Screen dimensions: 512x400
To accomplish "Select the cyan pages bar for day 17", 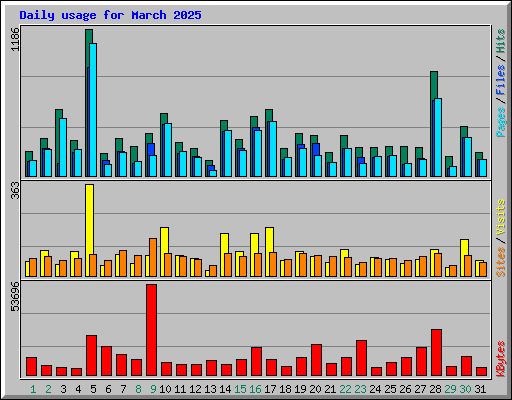I will click(x=273, y=149).
